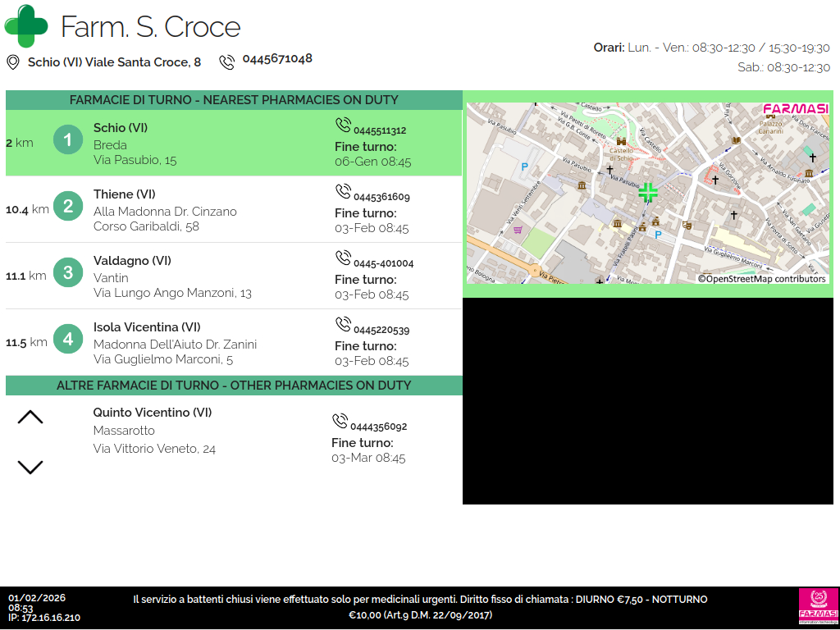840x630 pixels.
Task: Click the Farmasi logo in footer
Action: pyautogui.click(x=818, y=607)
